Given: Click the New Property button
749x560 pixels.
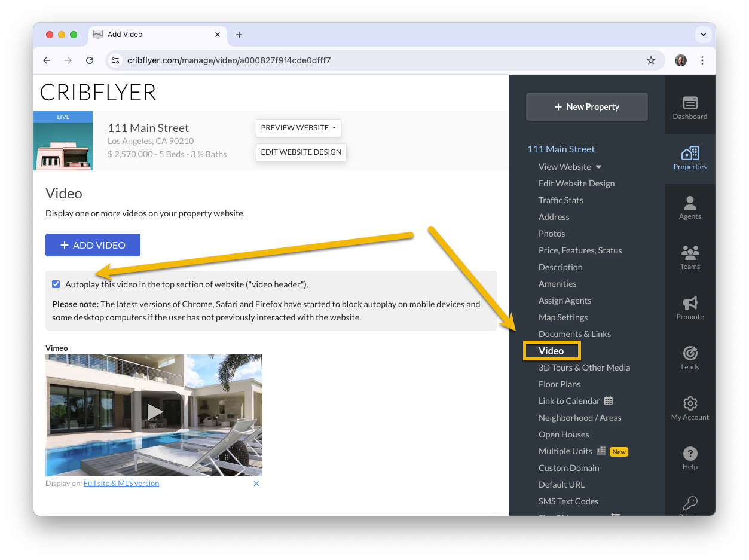Looking at the screenshot, I should point(587,107).
